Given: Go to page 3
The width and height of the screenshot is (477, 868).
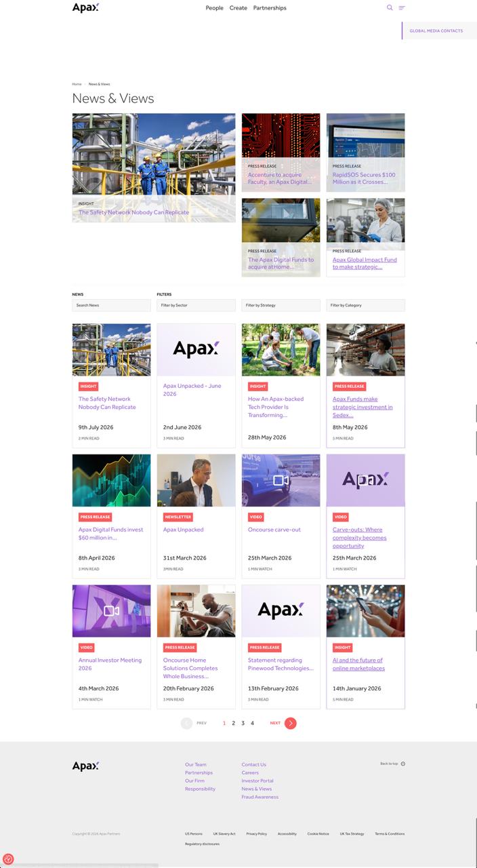Looking at the screenshot, I should (243, 723).
